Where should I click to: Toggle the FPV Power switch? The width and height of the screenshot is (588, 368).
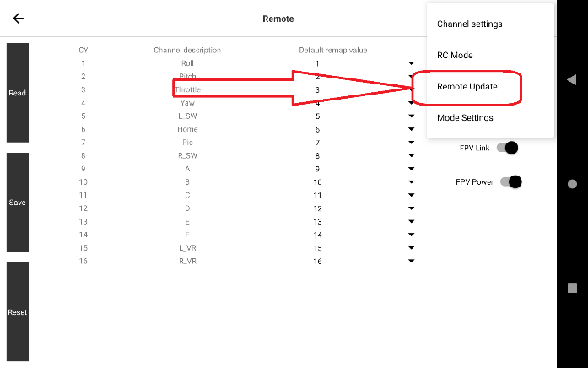click(x=510, y=181)
